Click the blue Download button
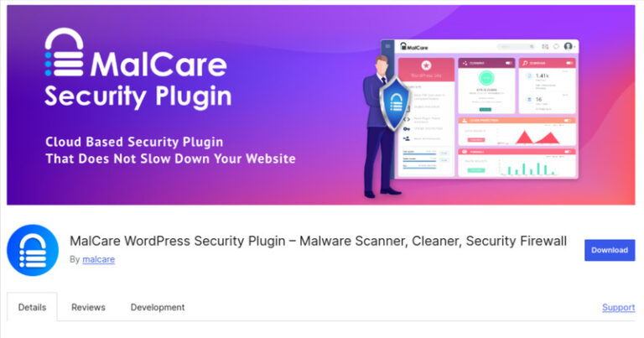The width and height of the screenshot is (644, 338). pos(610,250)
